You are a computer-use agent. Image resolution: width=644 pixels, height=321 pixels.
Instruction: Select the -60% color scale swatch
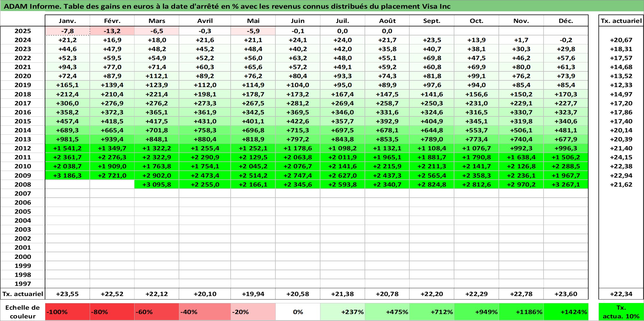tap(157, 312)
